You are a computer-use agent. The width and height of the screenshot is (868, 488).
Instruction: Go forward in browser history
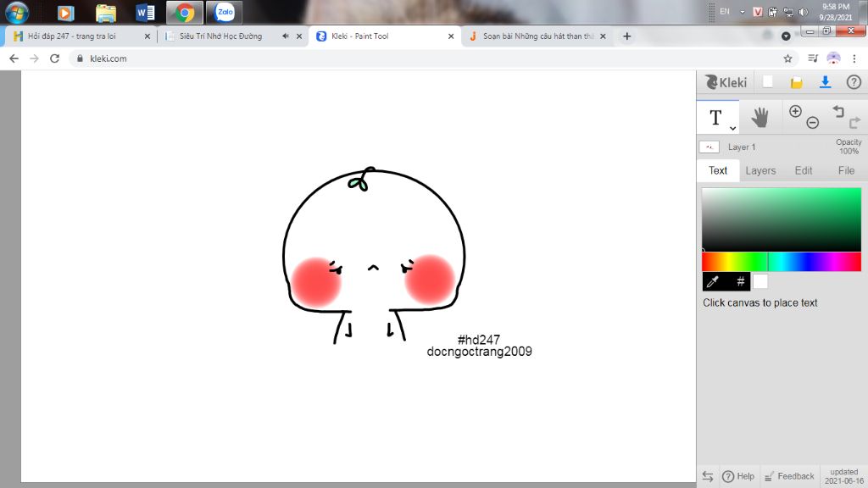[34, 58]
